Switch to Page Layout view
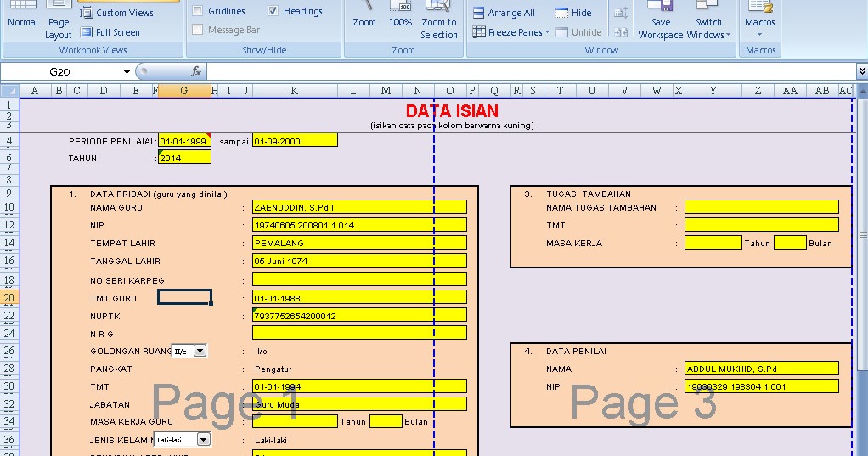Screen dimensions: 868x456 point(58,20)
